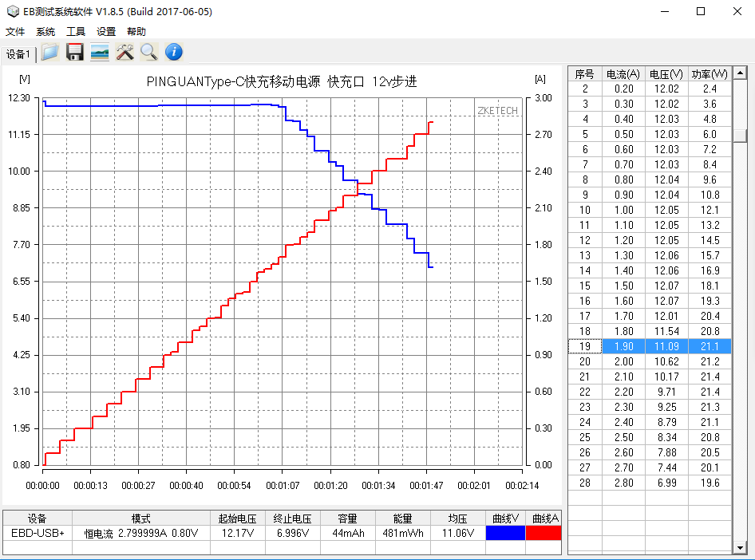Image resolution: width=755 pixels, height=560 pixels.
Task: Open the 工具 menu
Action: pyautogui.click(x=76, y=32)
